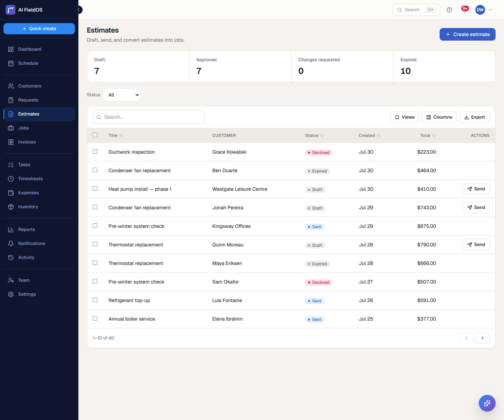Click the Create estimate button
The width and height of the screenshot is (504, 420).
coord(467,34)
